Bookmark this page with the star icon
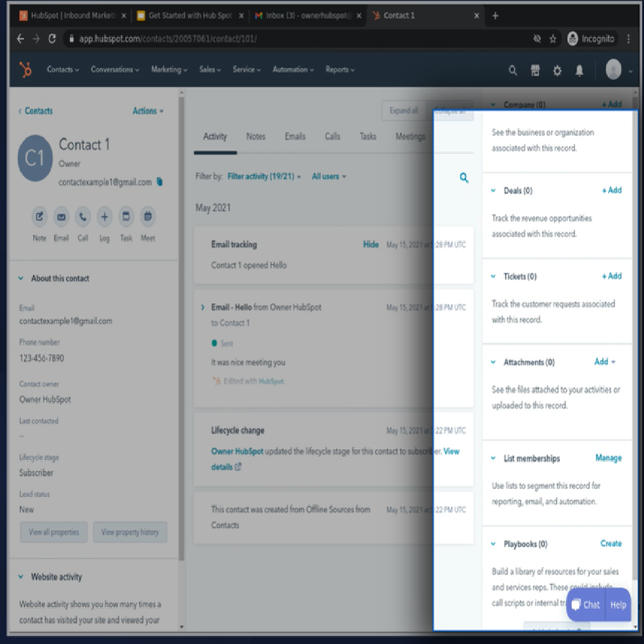This screenshot has width=644, height=644. (x=553, y=39)
